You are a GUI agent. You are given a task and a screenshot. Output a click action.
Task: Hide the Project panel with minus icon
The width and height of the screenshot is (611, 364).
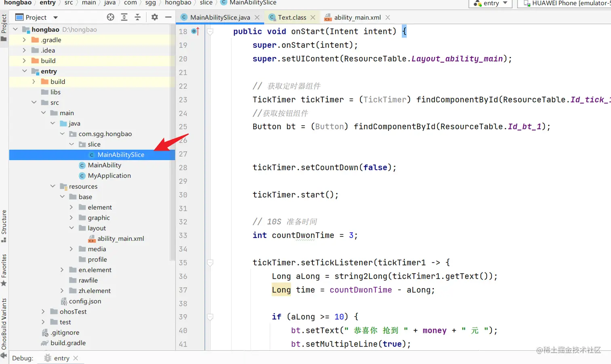coord(169,17)
